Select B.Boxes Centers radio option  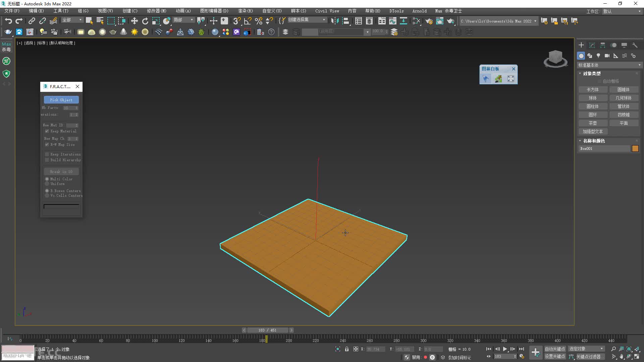click(47, 191)
